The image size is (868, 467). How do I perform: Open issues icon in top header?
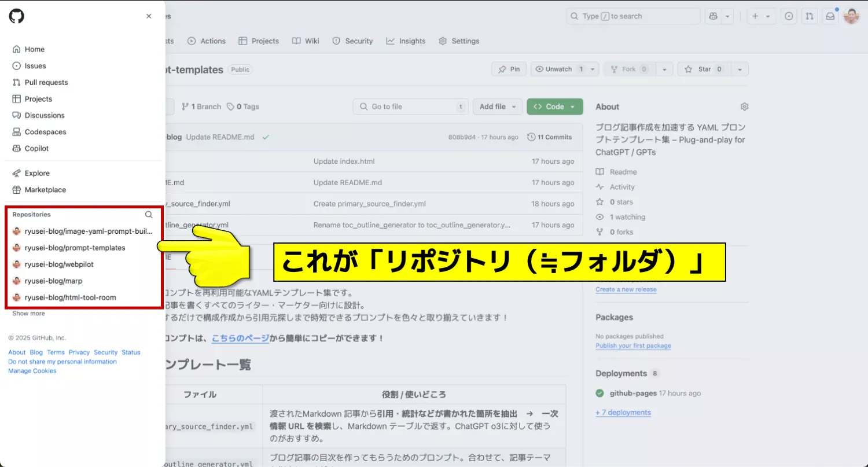(789, 16)
